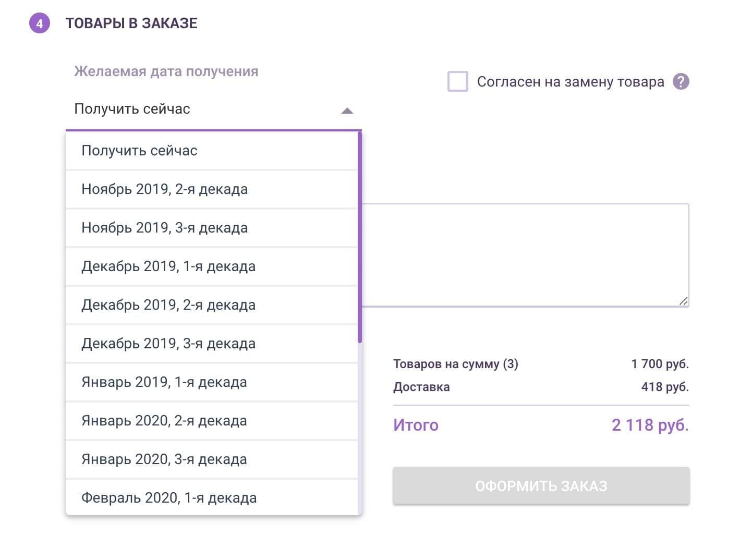Screen dimensions: 752x560
Task: Collapse the date dropdown using arrow
Action: [347, 111]
